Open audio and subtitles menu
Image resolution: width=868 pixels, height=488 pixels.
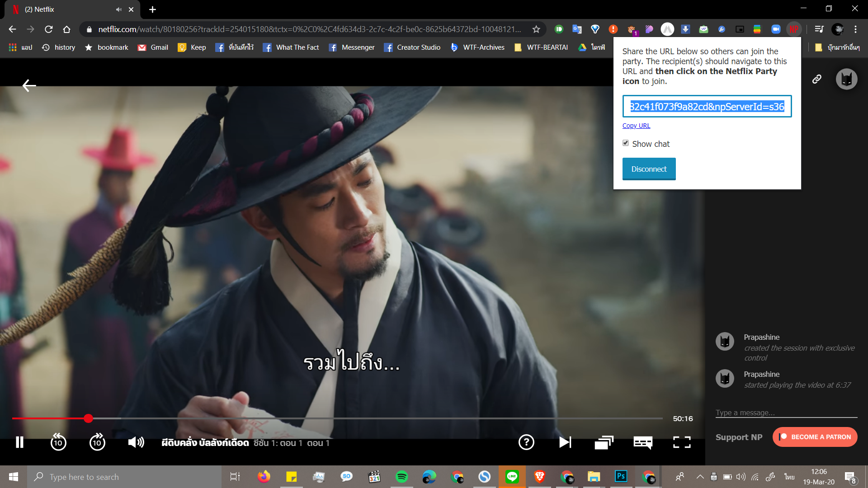(x=643, y=442)
